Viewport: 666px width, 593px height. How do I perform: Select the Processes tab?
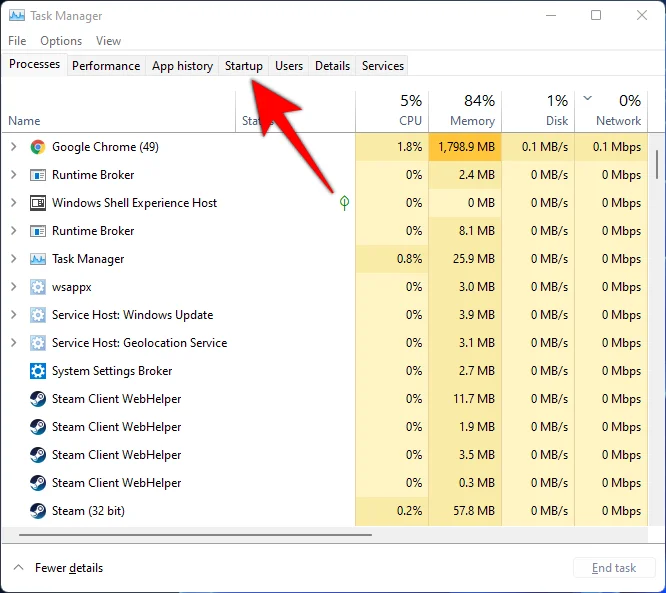pyautogui.click(x=34, y=64)
